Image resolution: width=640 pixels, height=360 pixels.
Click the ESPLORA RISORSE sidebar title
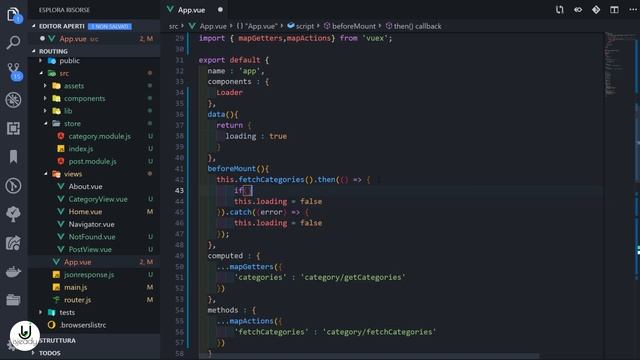[64, 10]
